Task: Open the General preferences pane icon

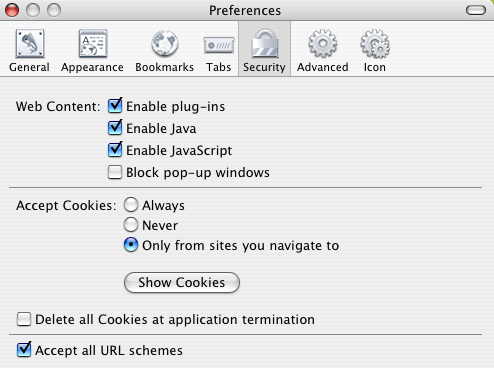Action: coord(30,44)
